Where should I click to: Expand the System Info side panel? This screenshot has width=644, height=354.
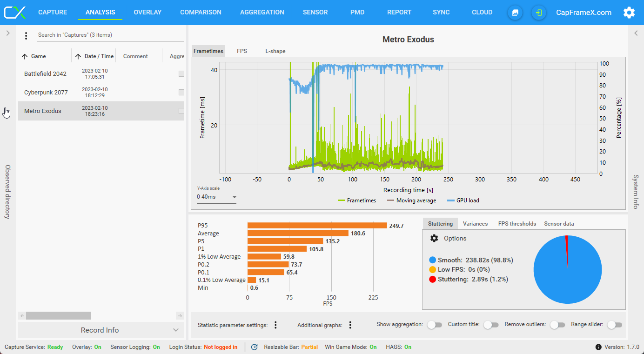tap(636, 33)
